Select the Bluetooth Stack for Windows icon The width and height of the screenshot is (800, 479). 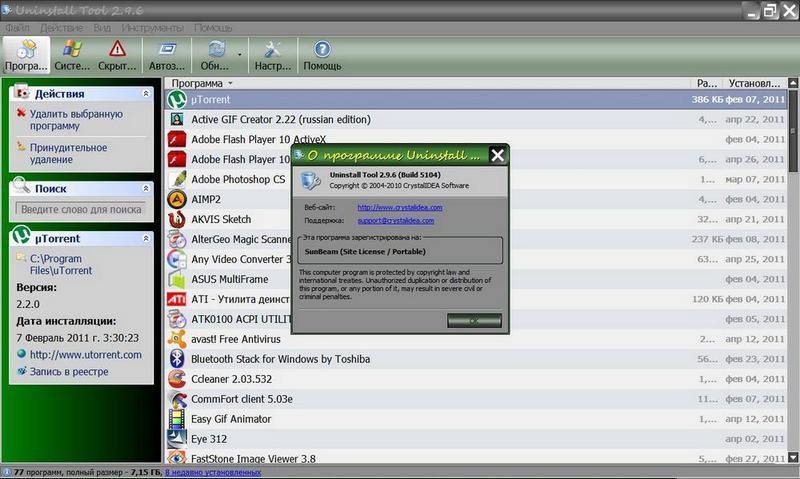point(177,359)
